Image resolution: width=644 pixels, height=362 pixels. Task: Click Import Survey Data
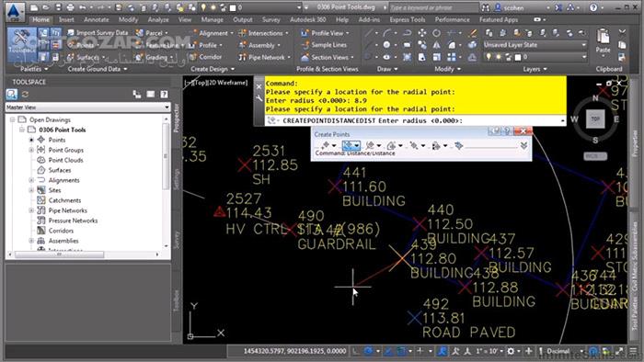point(98,33)
